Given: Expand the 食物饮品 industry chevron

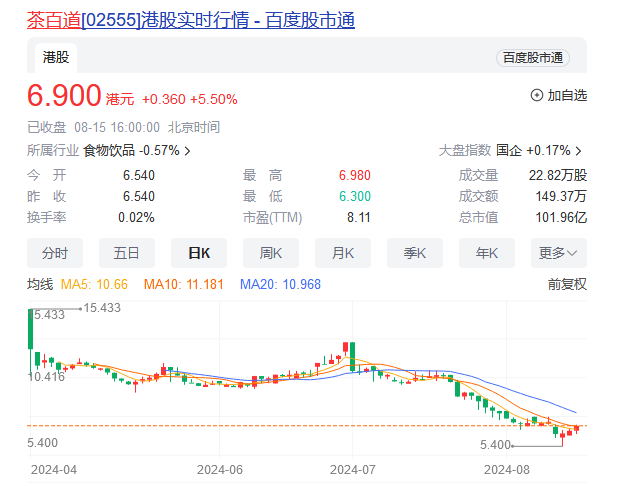Looking at the screenshot, I should tap(187, 151).
